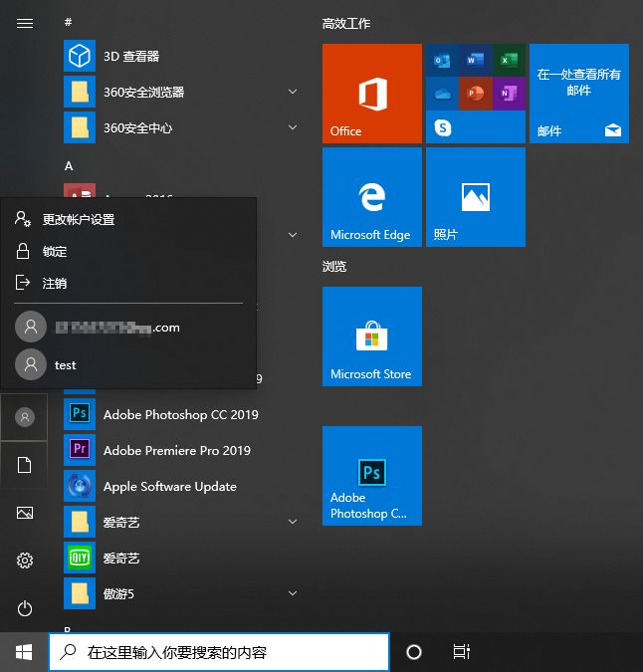Open Word icon in Office tile group
The image size is (643, 672).
(476, 60)
